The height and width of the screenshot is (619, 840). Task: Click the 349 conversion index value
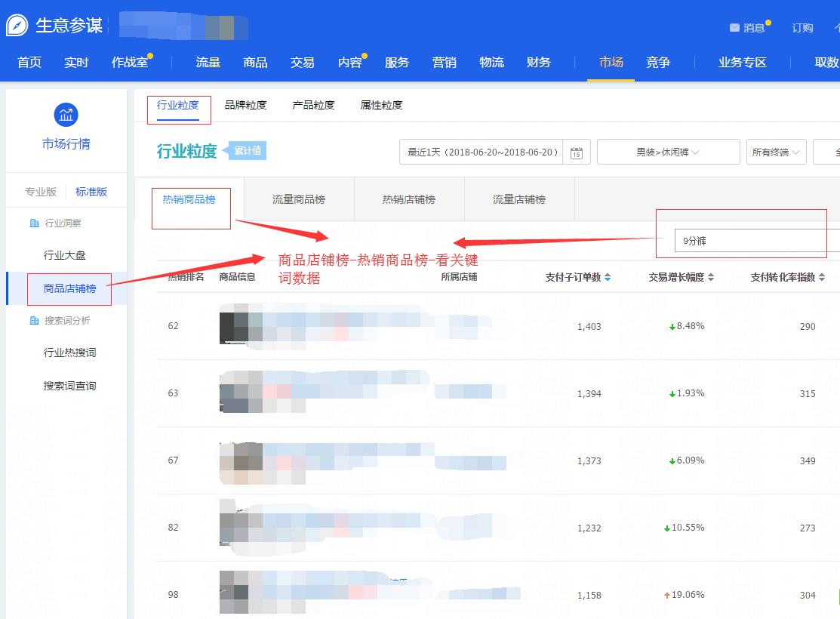click(x=808, y=461)
